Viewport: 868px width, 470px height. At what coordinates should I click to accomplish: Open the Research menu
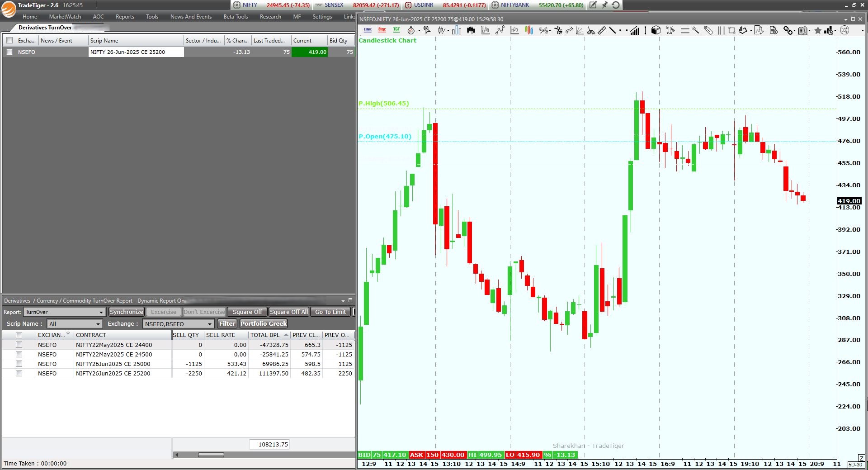270,17
